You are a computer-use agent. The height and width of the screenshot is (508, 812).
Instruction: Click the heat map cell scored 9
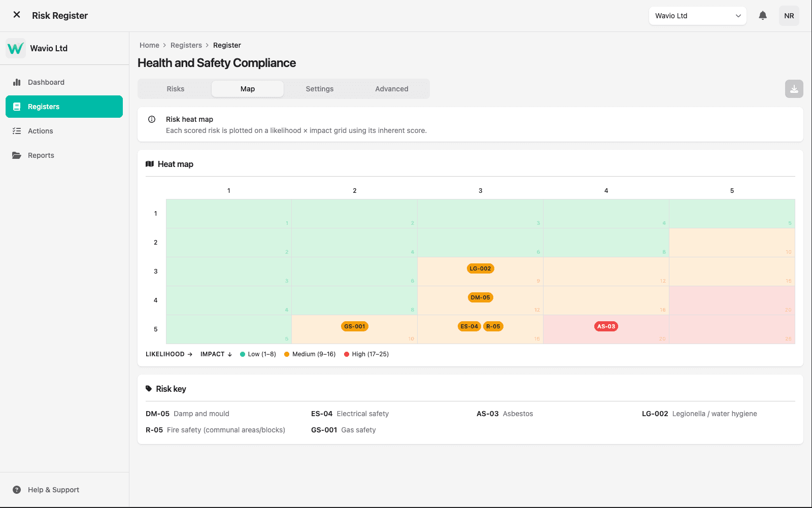[480, 272]
